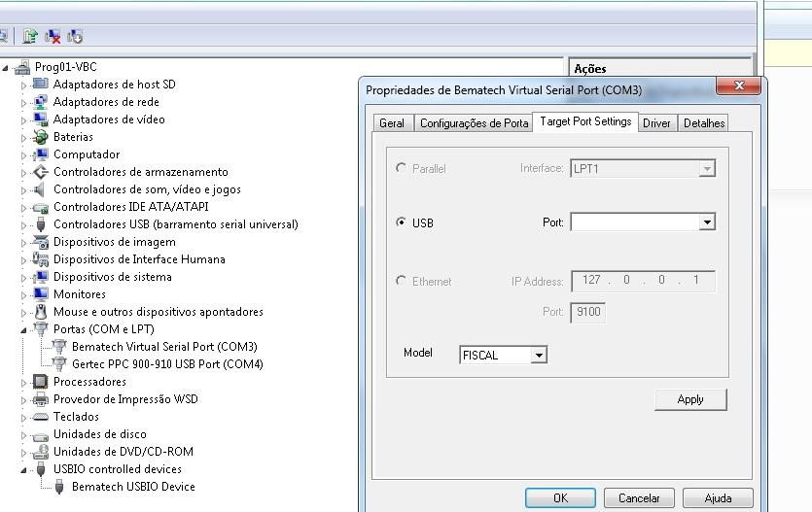Click the Mouse e outros dispositivos icon

[41, 311]
